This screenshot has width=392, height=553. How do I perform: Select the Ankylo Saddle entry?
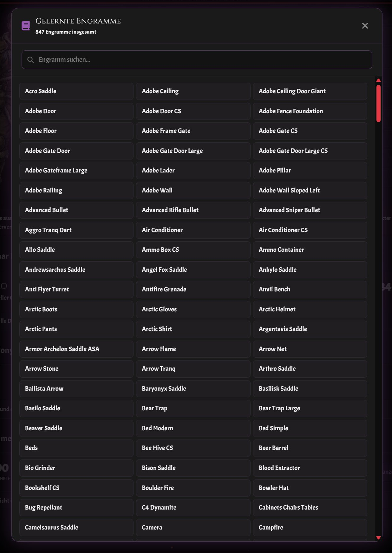pyautogui.click(x=310, y=270)
